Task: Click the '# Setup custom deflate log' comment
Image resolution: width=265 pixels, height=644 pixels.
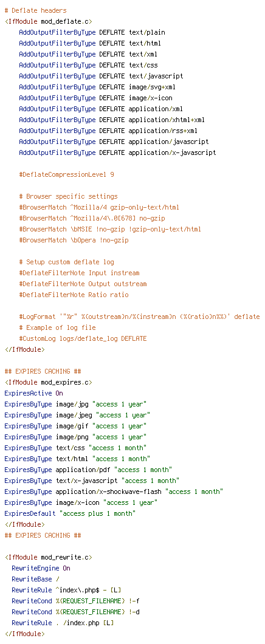Action: [x=67, y=262]
